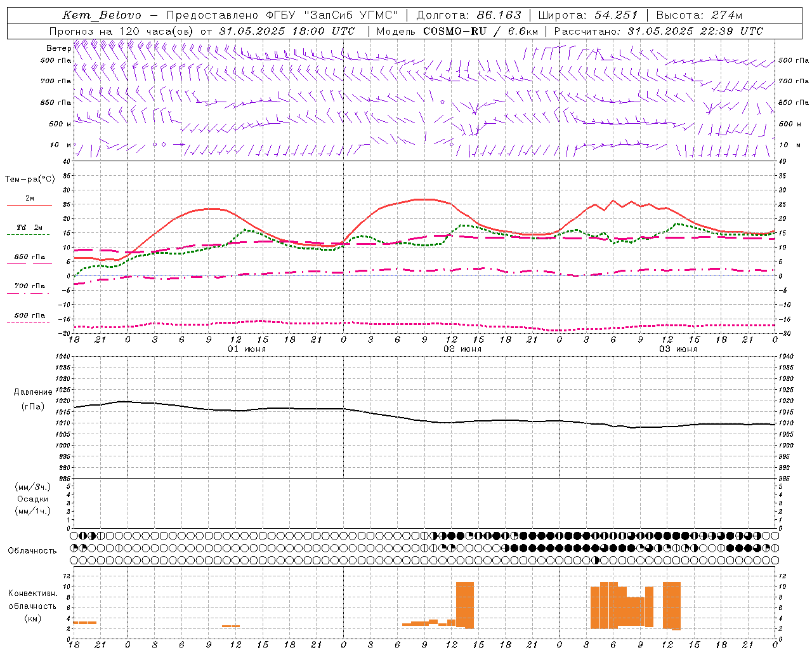Click the tall orange convective bar on 02 июня

[x=465, y=605]
